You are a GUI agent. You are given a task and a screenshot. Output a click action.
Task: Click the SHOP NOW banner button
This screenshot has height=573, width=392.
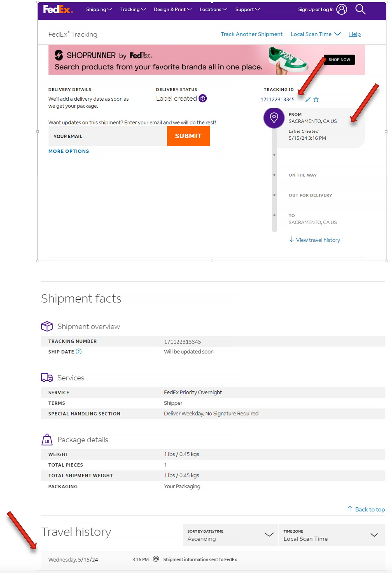click(x=339, y=60)
